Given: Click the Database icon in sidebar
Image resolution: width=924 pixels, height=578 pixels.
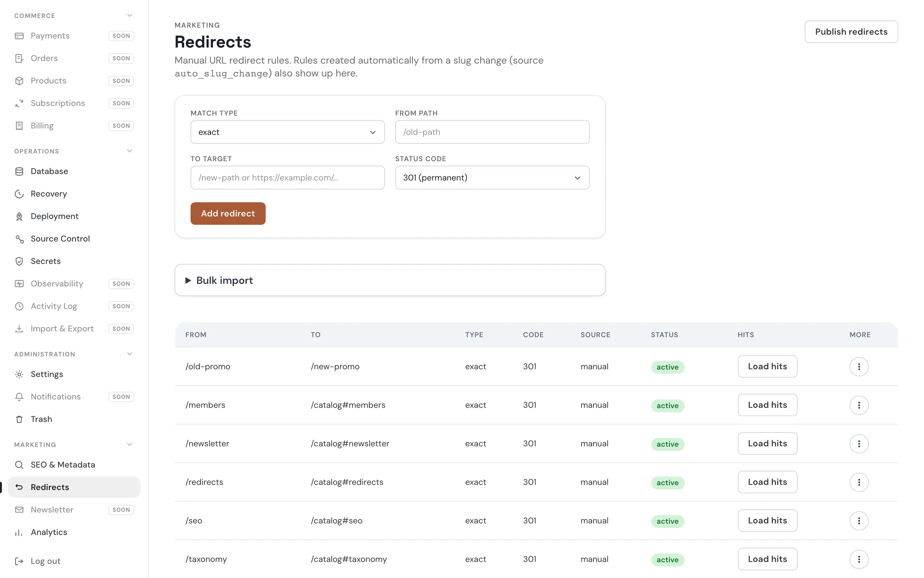Looking at the screenshot, I should 19,171.
